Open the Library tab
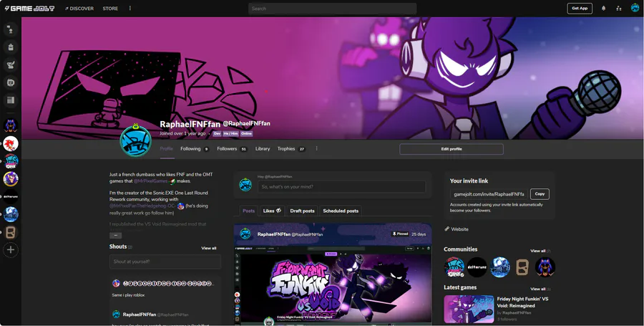The width and height of the screenshot is (644, 326). click(x=263, y=149)
